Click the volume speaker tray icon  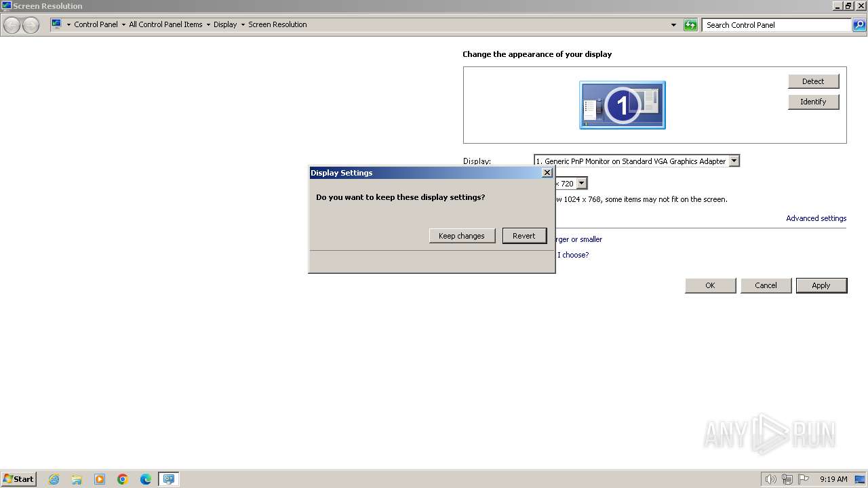(770, 479)
